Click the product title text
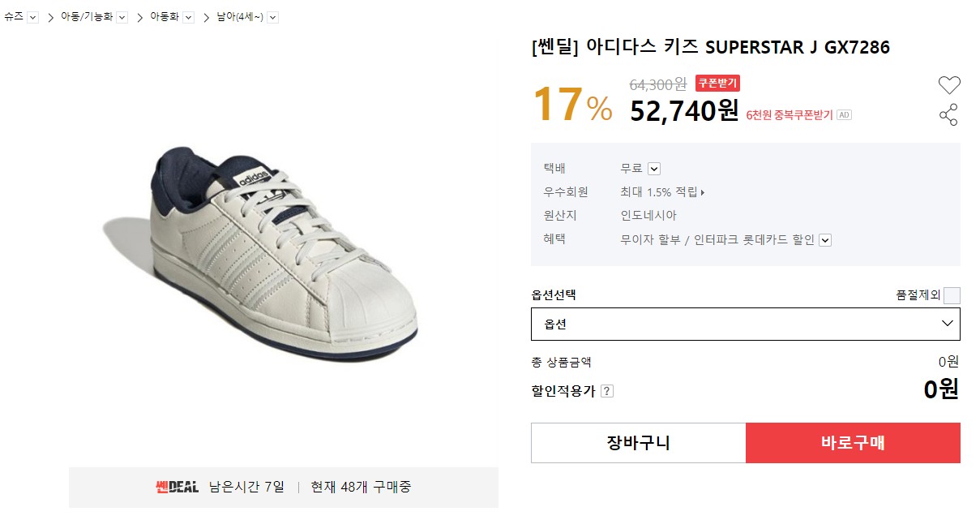980x520 pixels. [x=710, y=48]
